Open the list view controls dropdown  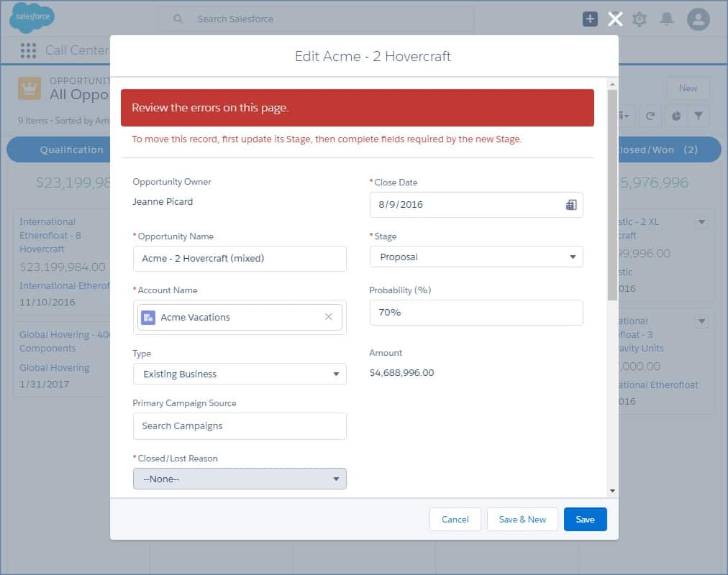pyautogui.click(x=624, y=116)
